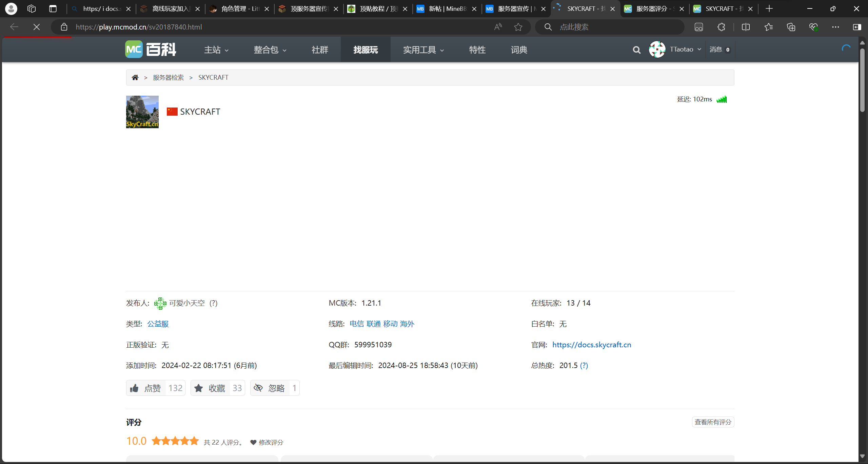The height and width of the screenshot is (464, 868).
Task: Open the 词典 nav item
Action: tap(519, 50)
